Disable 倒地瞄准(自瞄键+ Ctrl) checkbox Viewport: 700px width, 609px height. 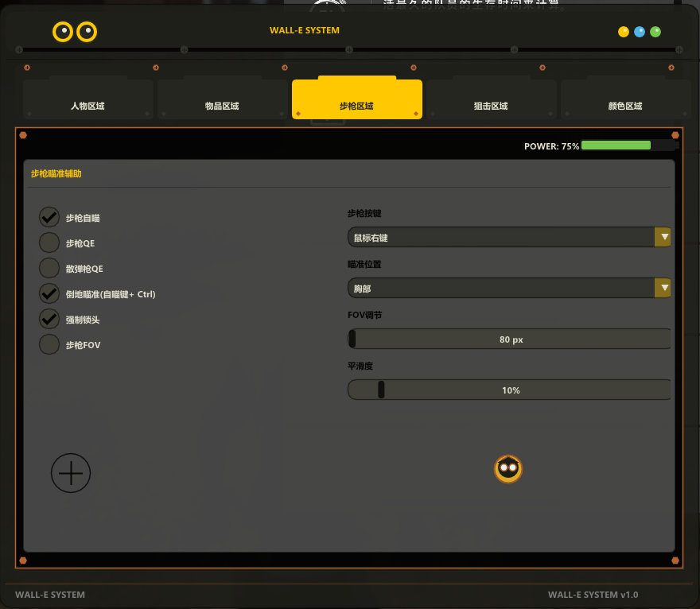click(49, 293)
